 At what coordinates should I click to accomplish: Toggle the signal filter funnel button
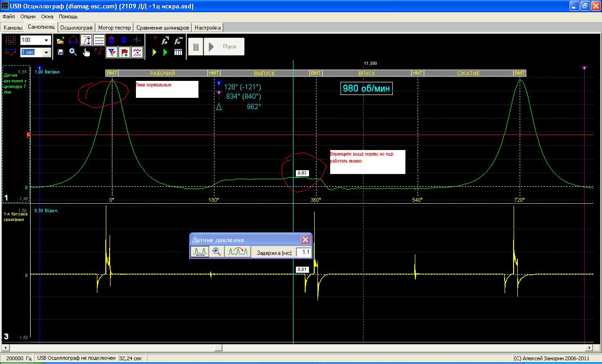pos(111,52)
